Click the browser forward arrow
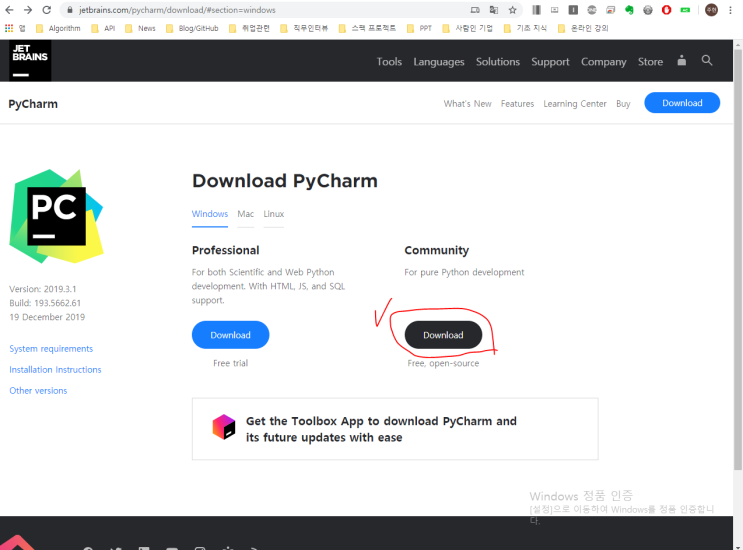The height and width of the screenshot is (550, 743). 28,10
